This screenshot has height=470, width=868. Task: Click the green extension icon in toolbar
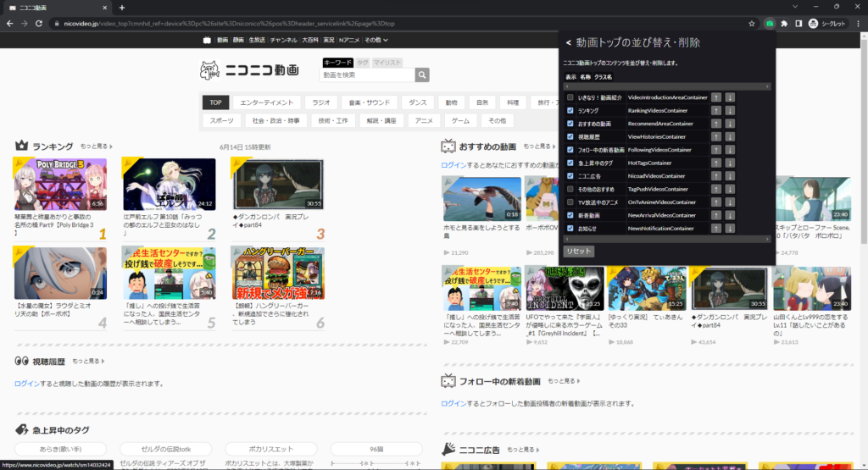770,24
